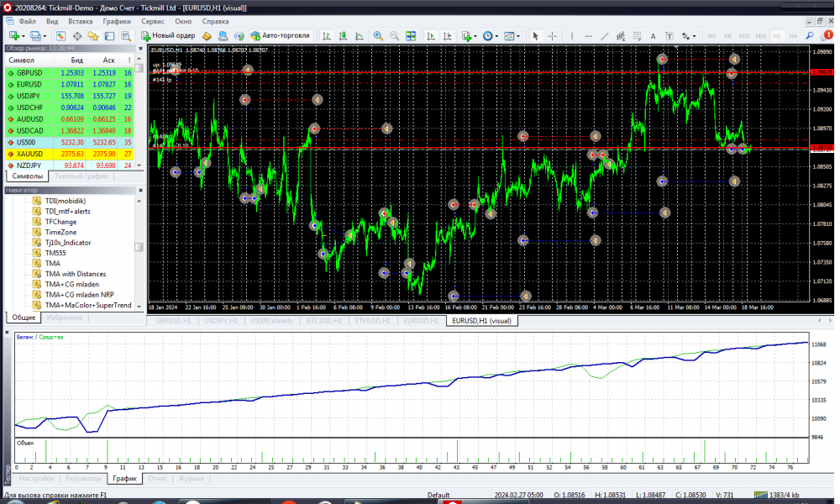Toggle chart auto scroll

click(431, 36)
